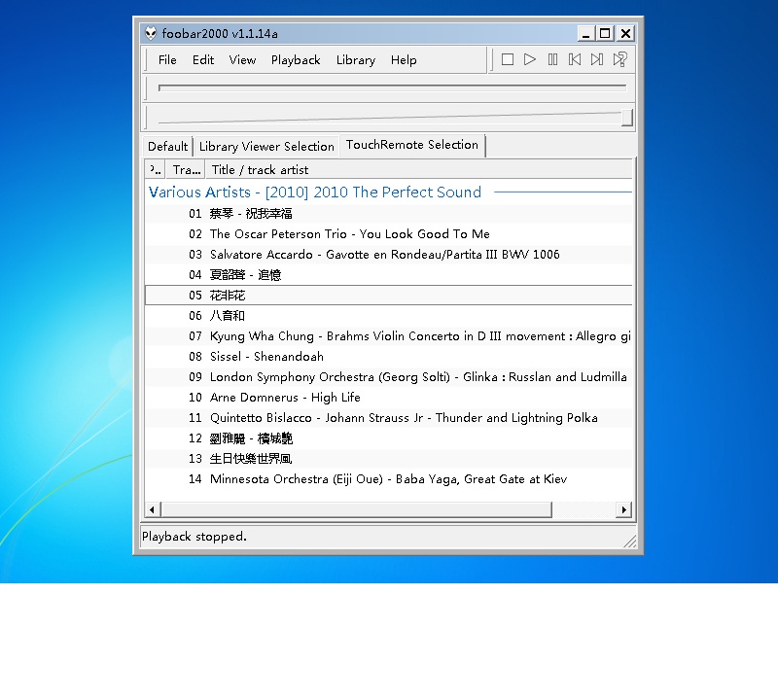Select track 03 Salvatore Accardo Gavotte
The width and height of the screenshot is (778, 700).
click(388, 255)
